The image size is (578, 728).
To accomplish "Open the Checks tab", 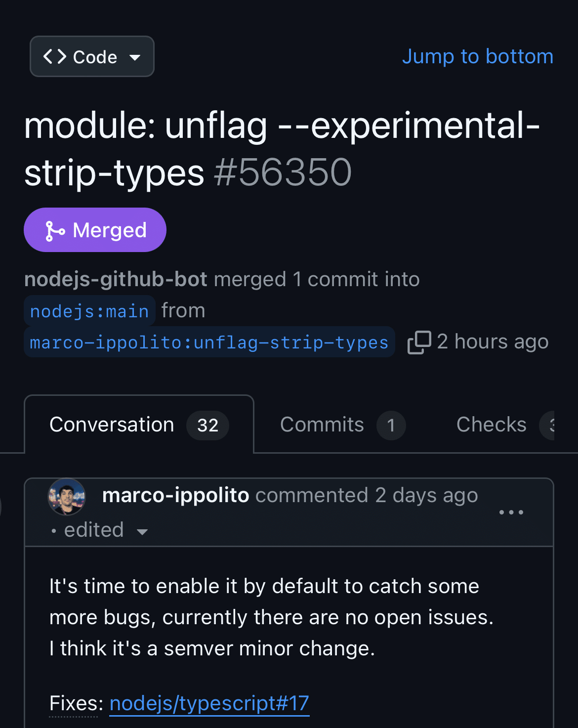I will pyautogui.click(x=491, y=425).
